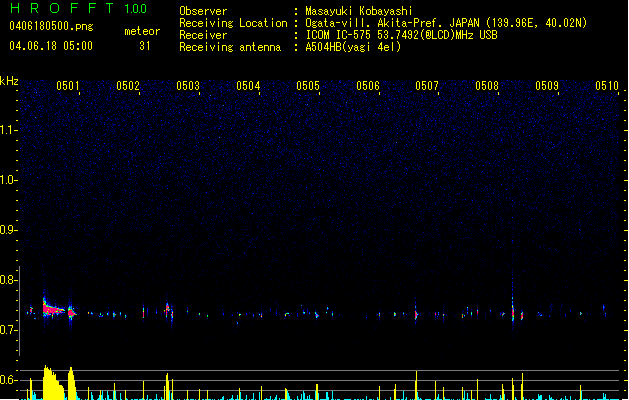
Task: Click the Receiving Location label
Action: (233, 23)
